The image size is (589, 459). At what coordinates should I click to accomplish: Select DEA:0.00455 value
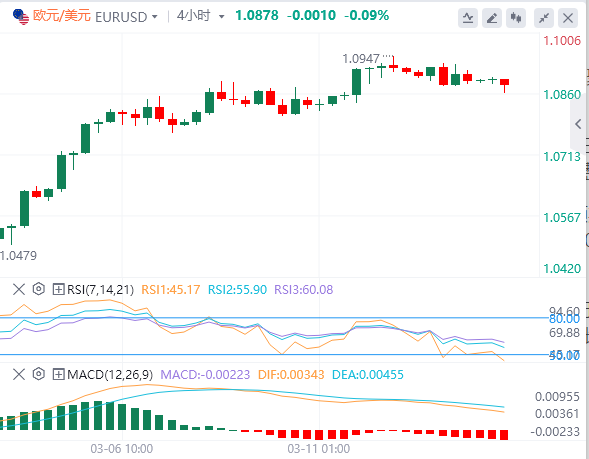[368, 374]
